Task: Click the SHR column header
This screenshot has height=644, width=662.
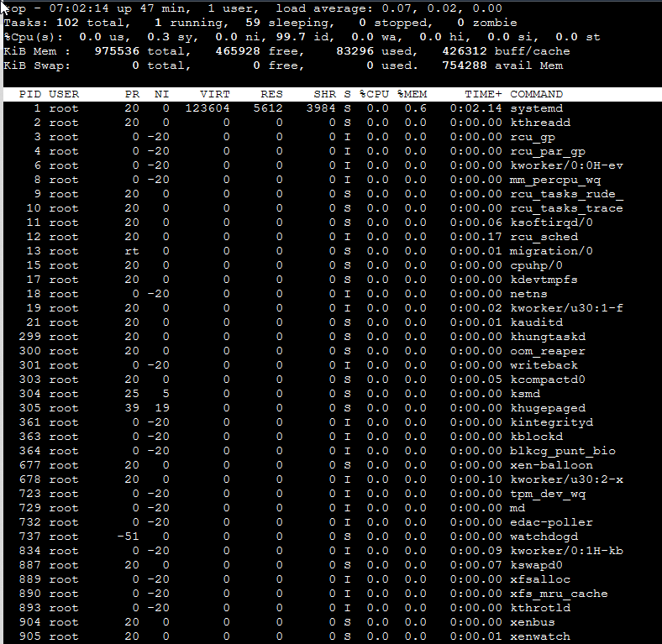Action: pos(324,94)
